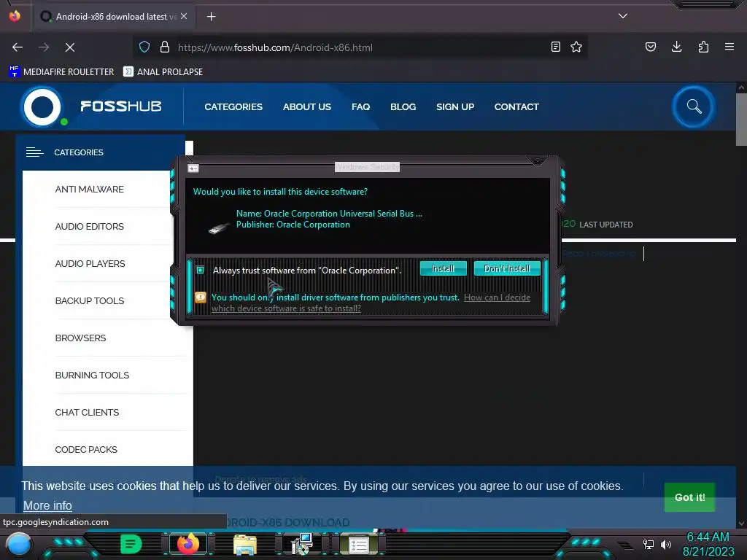The image size is (747, 560).
Task: Check Always trust software from Oracle Corporation
Action: click(x=200, y=270)
